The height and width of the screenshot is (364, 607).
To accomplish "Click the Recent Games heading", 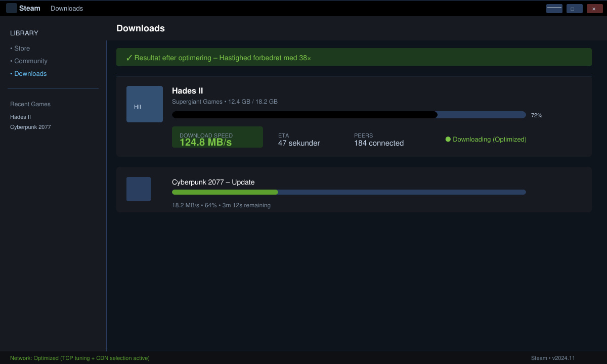I will [30, 104].
